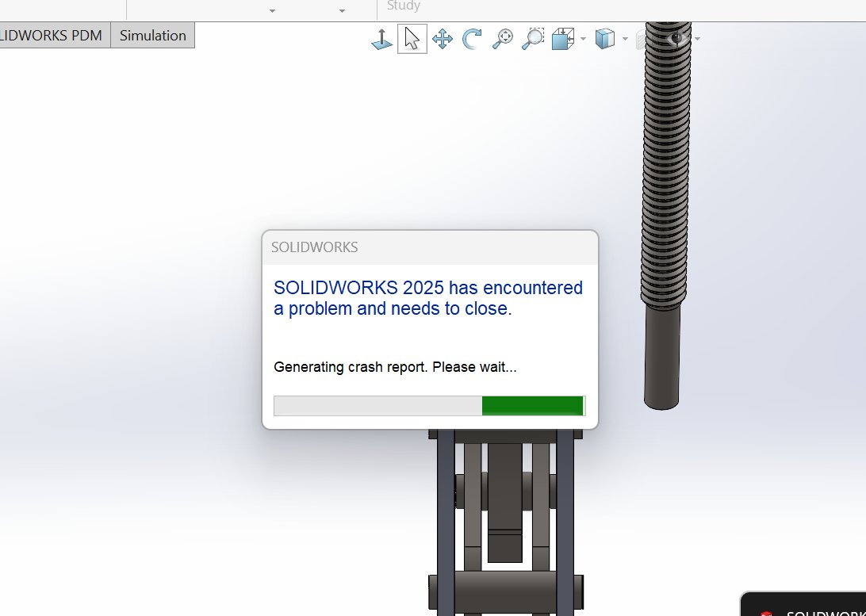Image resolution: width=866 pixels, height=616 pixels.
Task: Toggle the Hide/Show Items eye icon
Action: tap(678, 38)
